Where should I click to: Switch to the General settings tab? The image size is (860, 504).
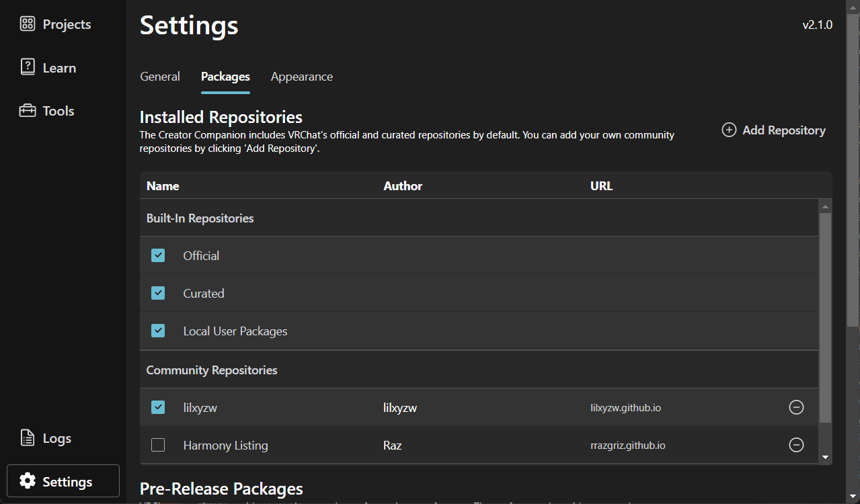[x=160, y=77]
